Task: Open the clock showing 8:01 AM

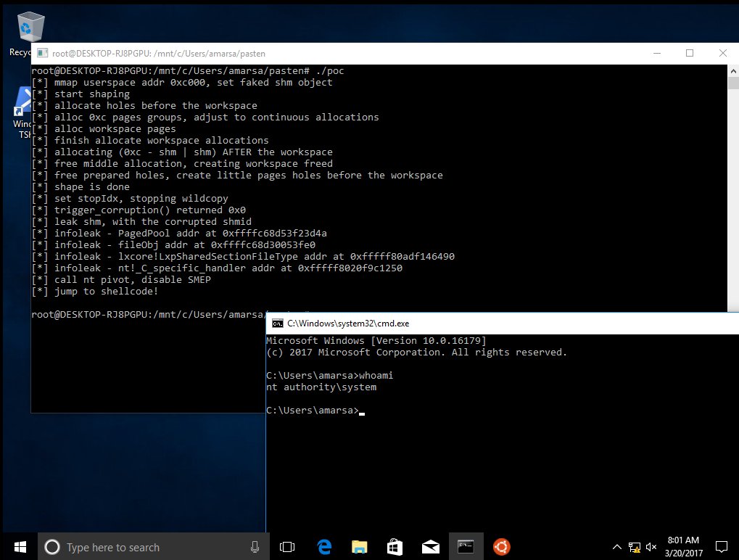Action: [x=683, y=547]
